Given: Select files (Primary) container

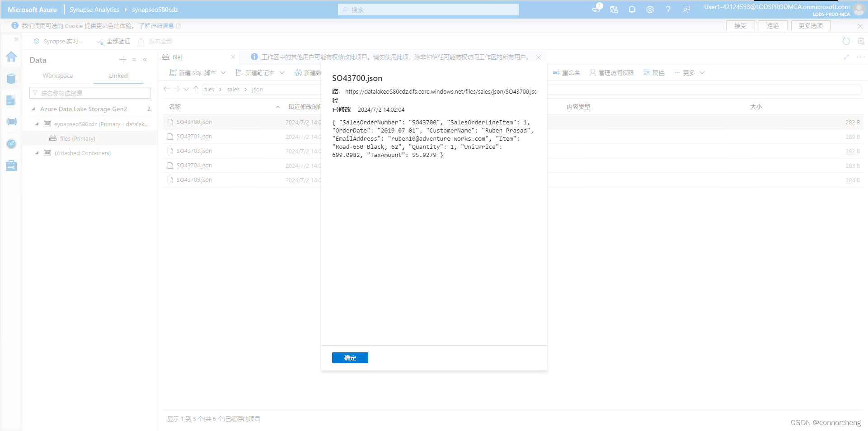Looking at the screenshot, I should [77, 138].
